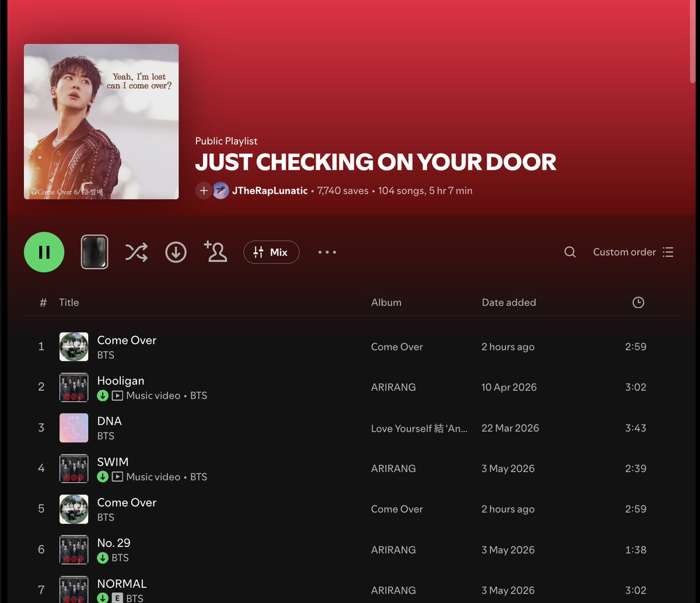Sort by Date added column header

tap(509, 302)
